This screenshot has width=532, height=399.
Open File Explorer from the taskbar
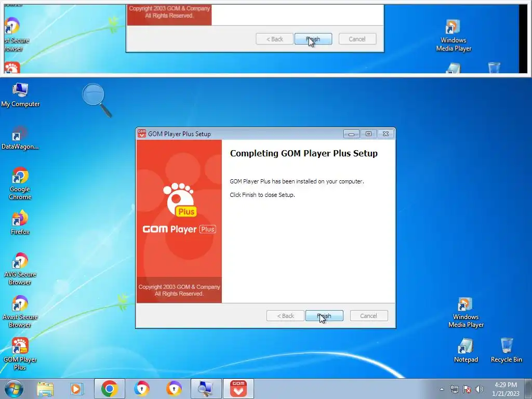click(x=45, y=389)
